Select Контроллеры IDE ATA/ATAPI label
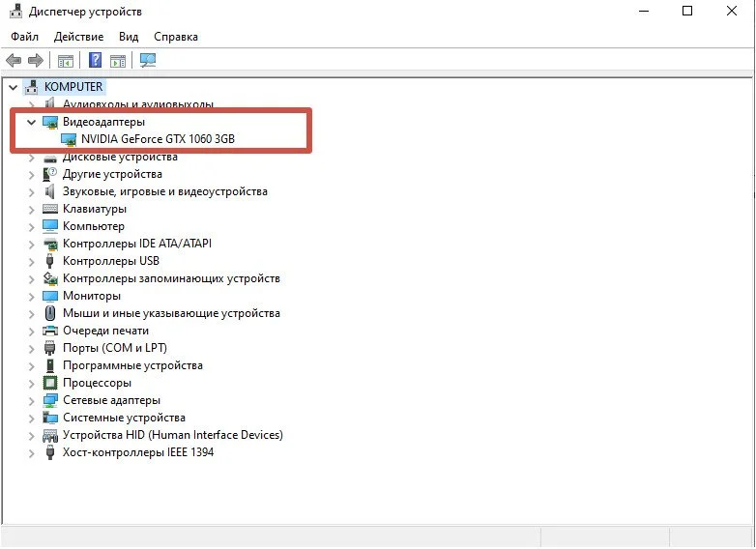This screenshot has width=756, height=549. (137, 244)
